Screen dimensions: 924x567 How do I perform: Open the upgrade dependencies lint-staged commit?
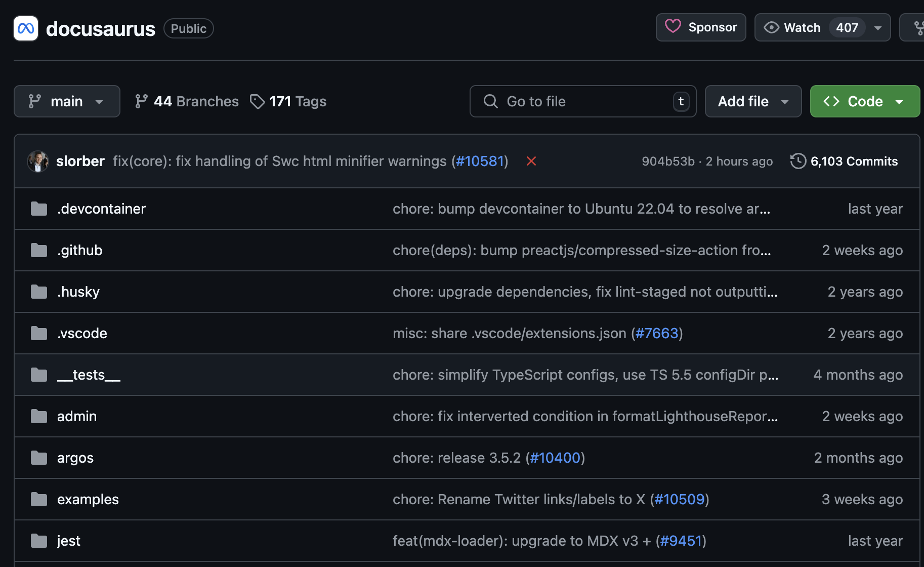click(585, 292)
